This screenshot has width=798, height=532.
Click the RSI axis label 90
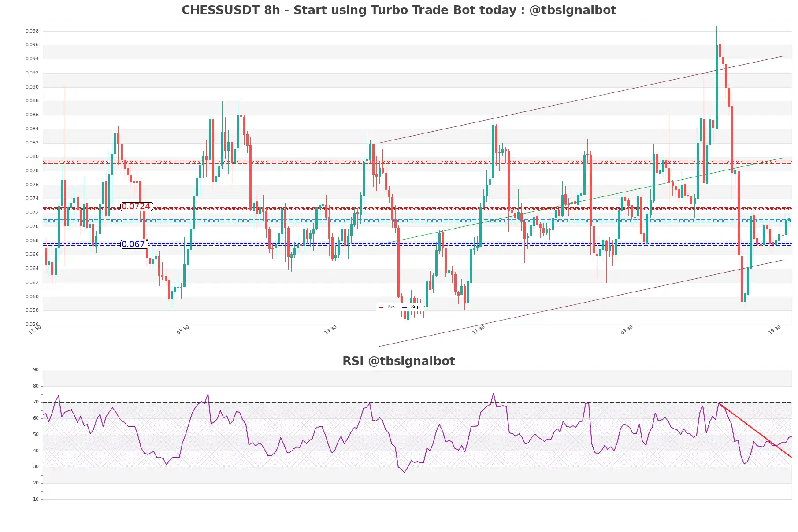point(36,370)
